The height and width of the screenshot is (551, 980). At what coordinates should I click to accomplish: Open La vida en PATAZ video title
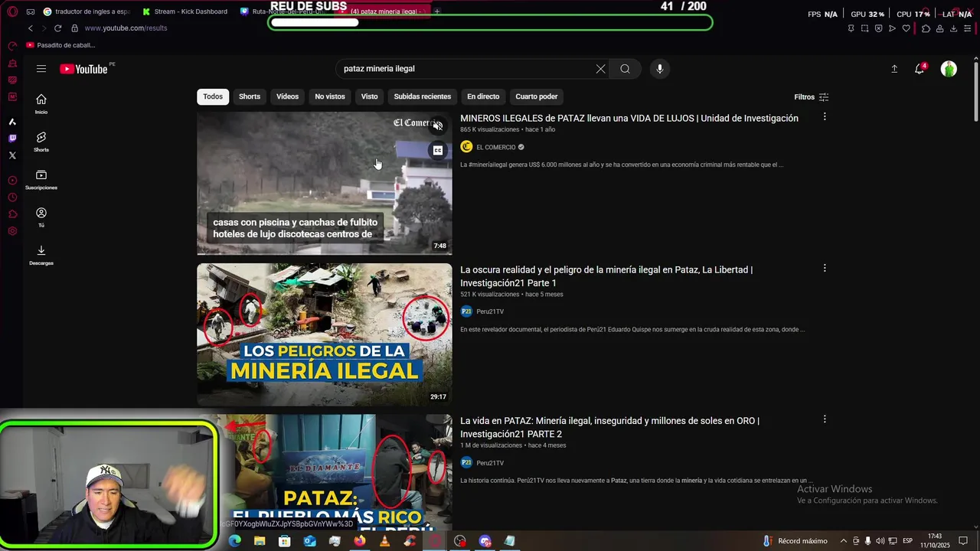609,427
